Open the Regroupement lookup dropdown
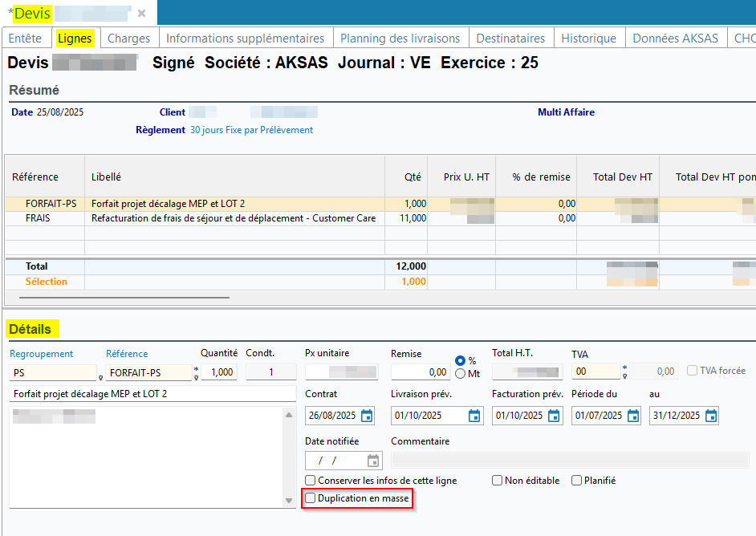Viewport: 756px width, 536px height. [x=100, y=376]
